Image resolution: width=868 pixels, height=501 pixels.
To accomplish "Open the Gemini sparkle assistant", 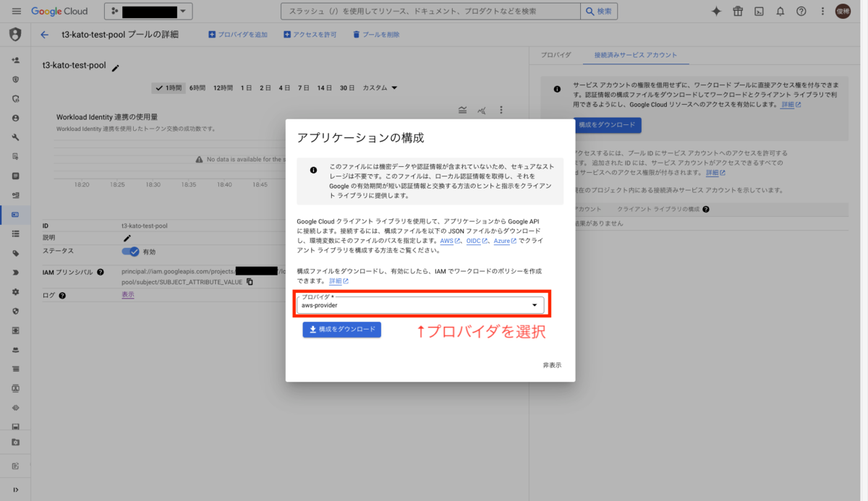I will click(716, 11).
